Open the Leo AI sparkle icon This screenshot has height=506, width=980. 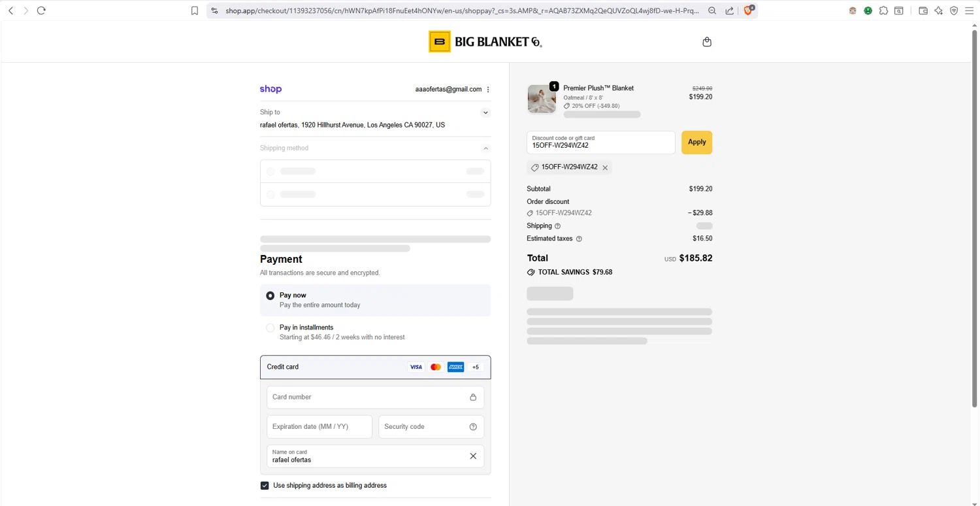(x=939, y=10)
